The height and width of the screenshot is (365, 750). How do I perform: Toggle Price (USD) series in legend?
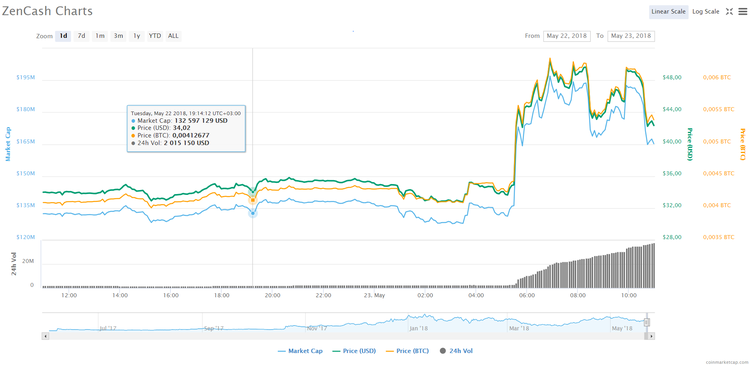click(x=353, y=351)
